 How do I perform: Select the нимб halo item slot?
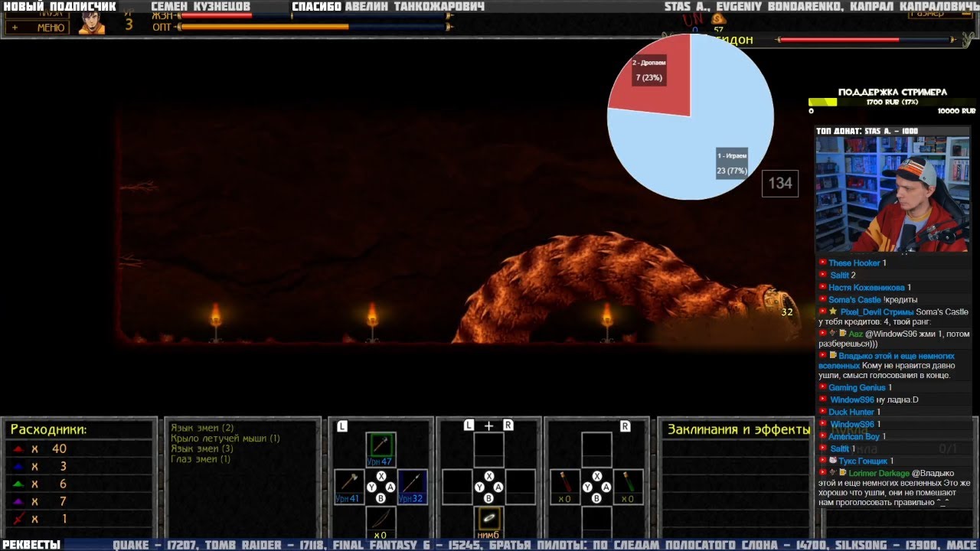tap(488, 523)
